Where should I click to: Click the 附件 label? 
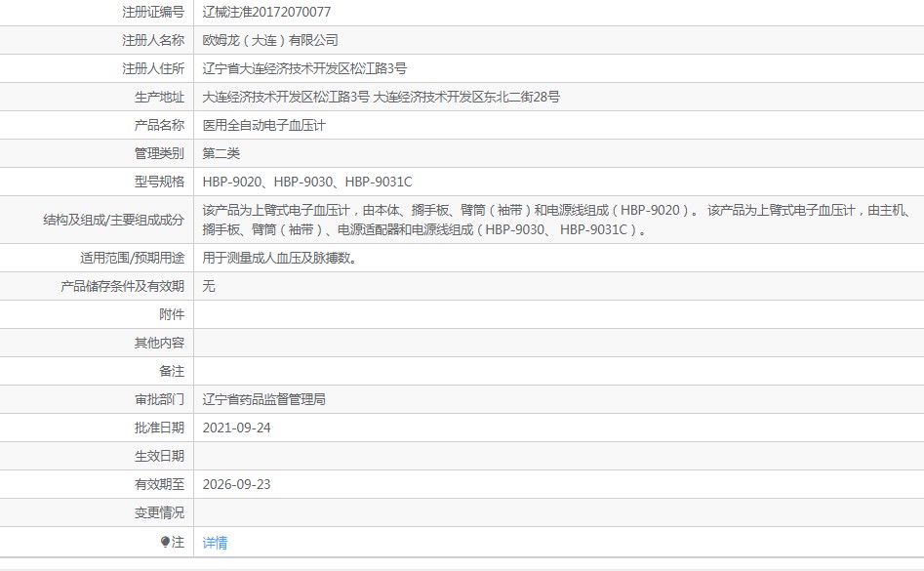tap(172, 314)
